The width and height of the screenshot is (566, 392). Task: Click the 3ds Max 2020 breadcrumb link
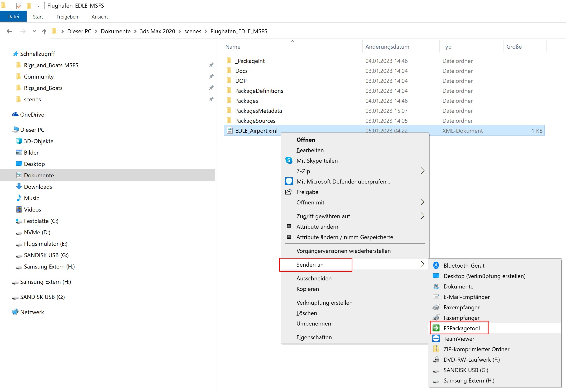coord(157,31)
